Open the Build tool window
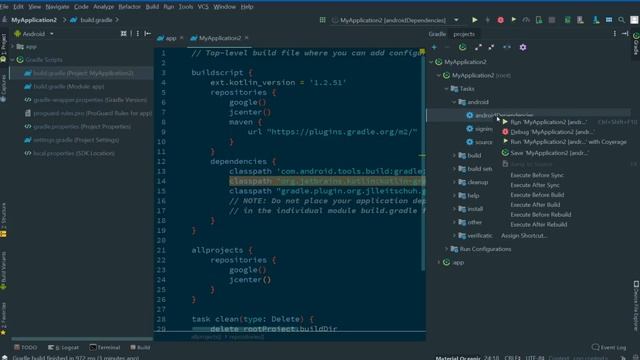 140,347
